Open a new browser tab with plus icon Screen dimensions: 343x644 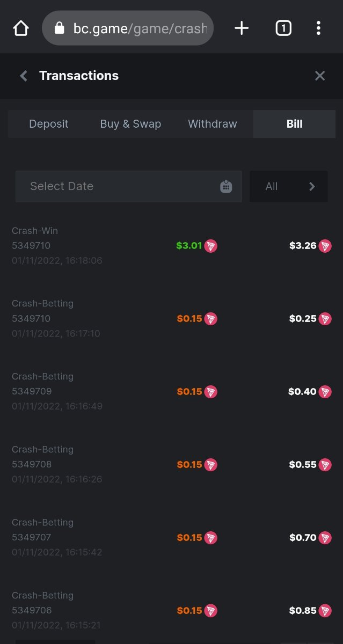pyautogui.click(x=242, y=28)
